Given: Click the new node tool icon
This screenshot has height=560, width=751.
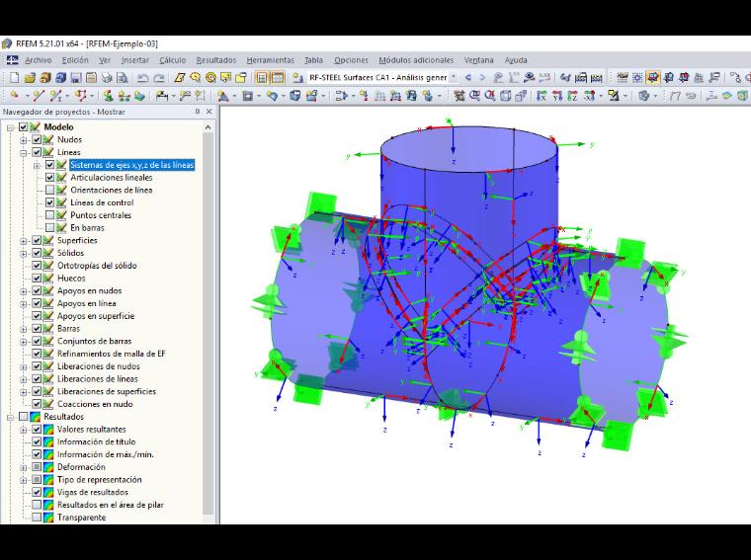Looking at the screenshot, I should pos(15,95).
